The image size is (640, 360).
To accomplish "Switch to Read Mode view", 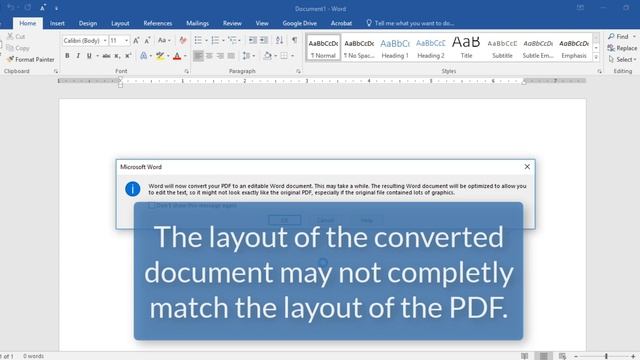I will tap(524, 356).
